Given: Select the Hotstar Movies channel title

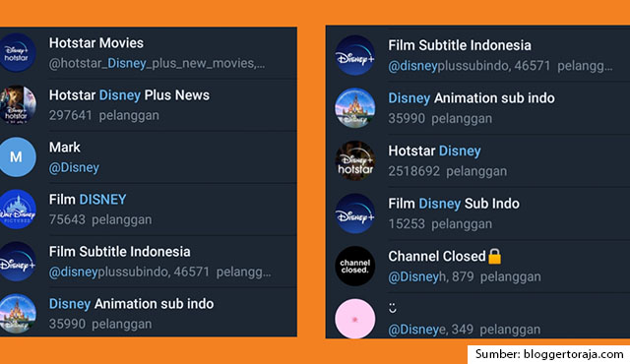Looking at the screenshot, I should (x=96, y=43).
